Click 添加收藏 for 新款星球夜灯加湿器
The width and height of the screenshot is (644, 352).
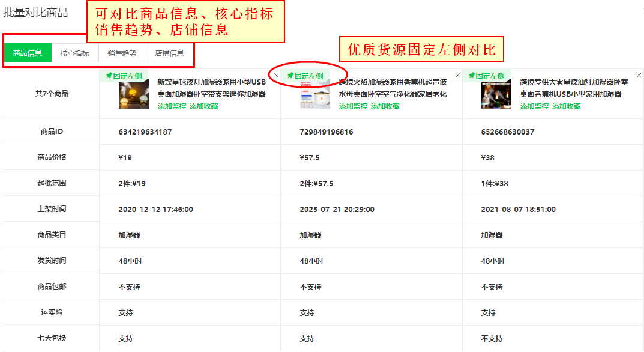(203, 106)
